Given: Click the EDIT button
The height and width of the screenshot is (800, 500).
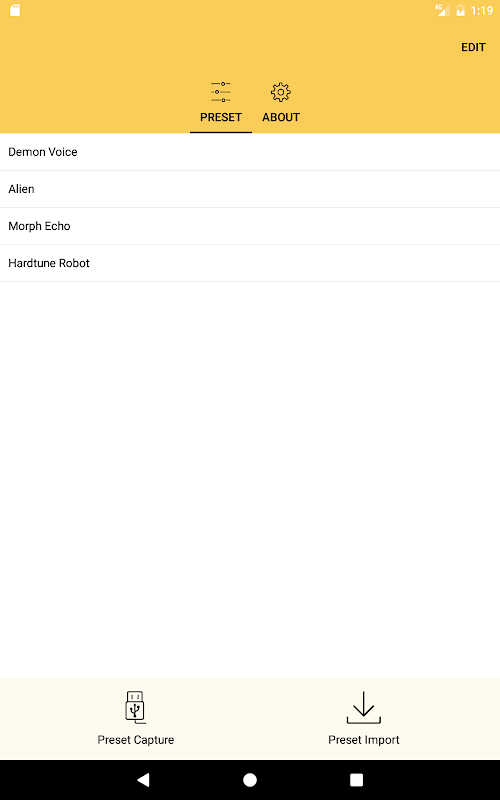Looking at the screenshot, I should click(473, 47).
